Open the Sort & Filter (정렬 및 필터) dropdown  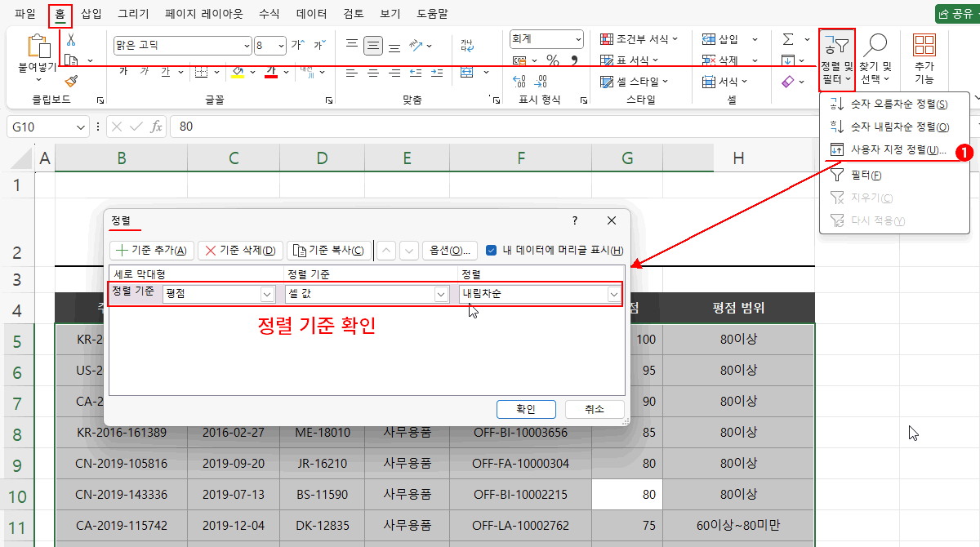click(837, 60)
